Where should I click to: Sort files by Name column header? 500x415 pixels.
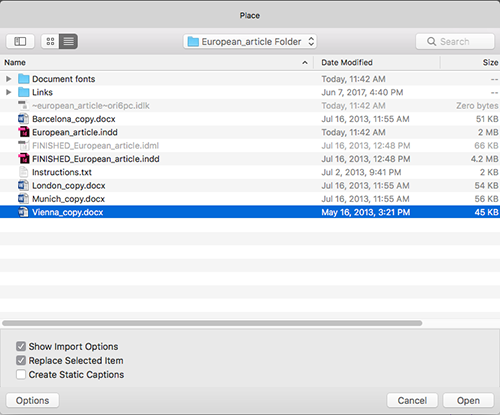(x=157, y=62)
